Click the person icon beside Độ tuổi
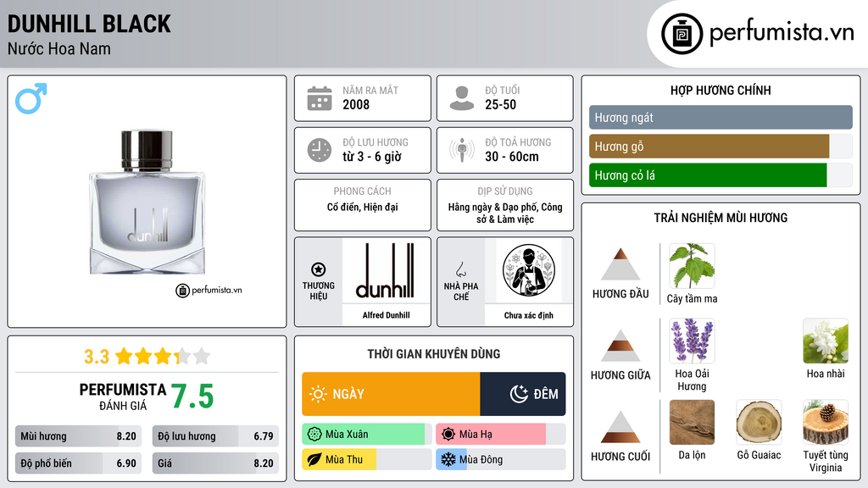This screenshot has width=868, height=488. click(x=462, y=98)
